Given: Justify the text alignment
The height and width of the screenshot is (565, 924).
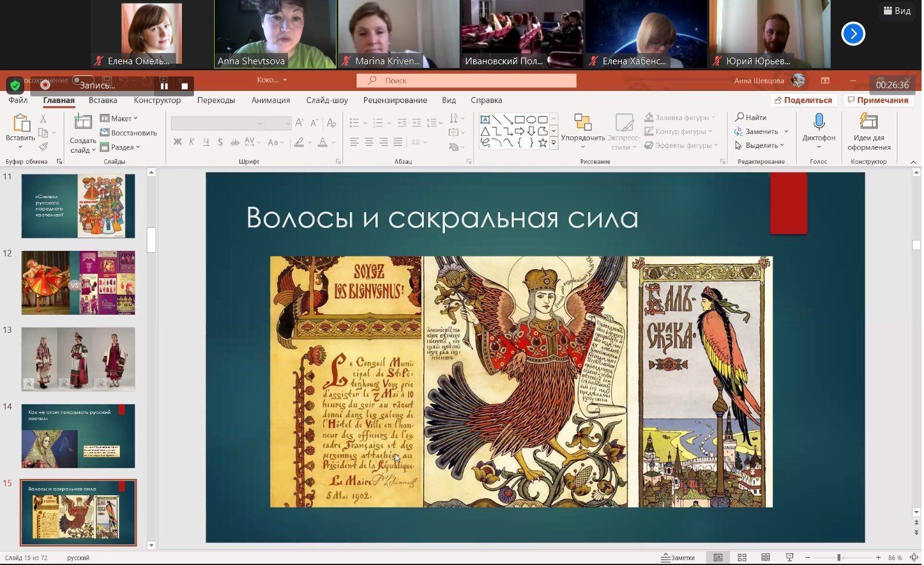Looking at the screenshot, I should (x=398, y=142).
